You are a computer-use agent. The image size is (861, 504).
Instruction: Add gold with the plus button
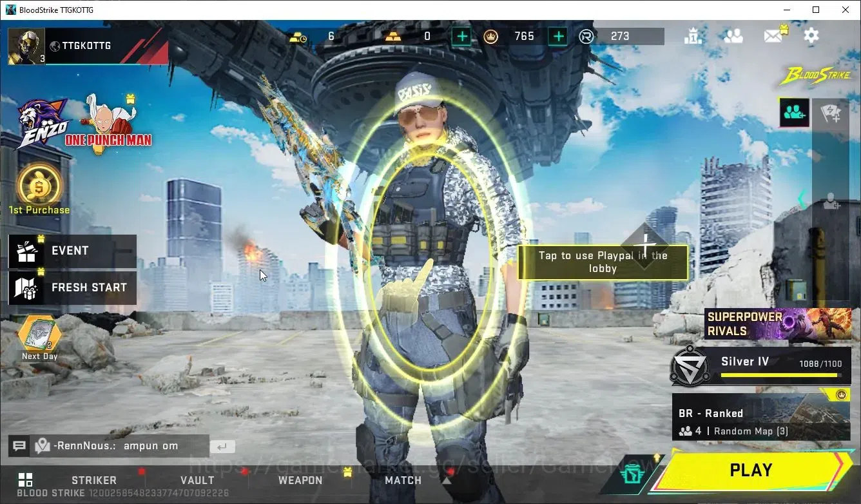(461, 37)
